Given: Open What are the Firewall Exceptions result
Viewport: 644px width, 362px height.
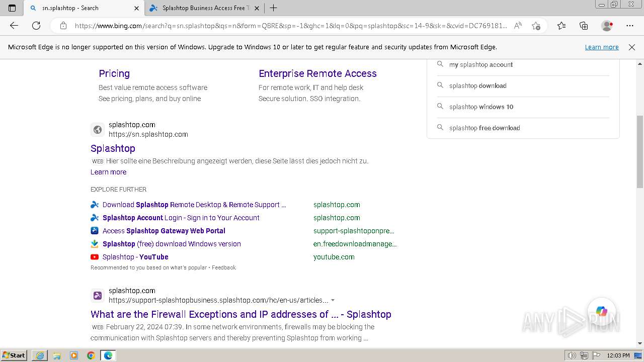Looking at the screenshot, I should click(241, 314).
